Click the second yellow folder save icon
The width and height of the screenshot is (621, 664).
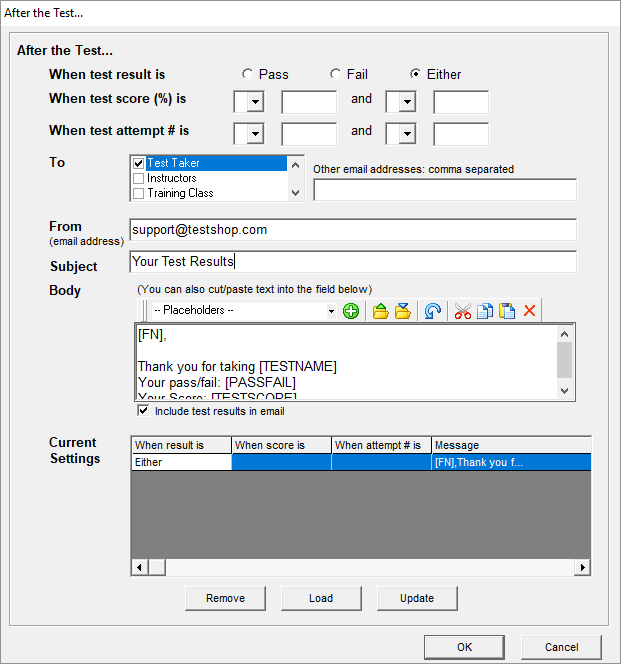point(403,311)
